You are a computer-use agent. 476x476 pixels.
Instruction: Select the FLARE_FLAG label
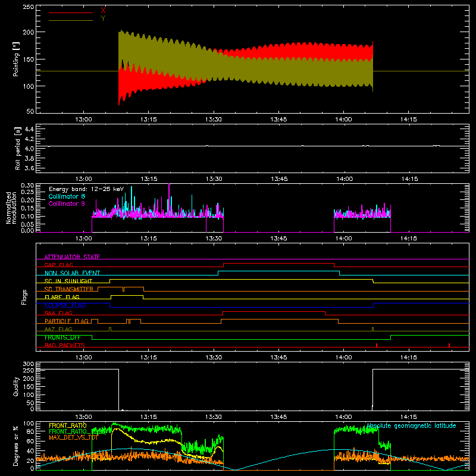tap(62, 297)
